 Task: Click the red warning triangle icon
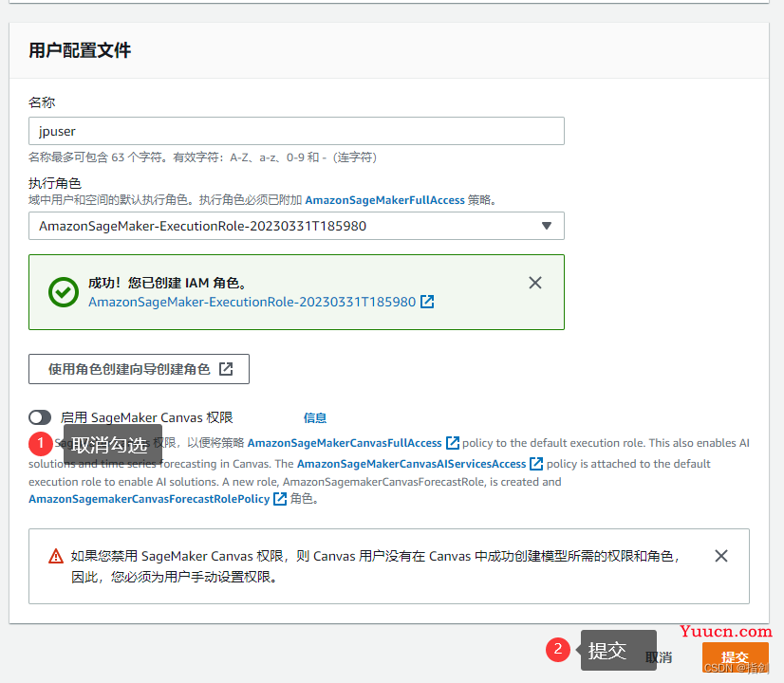pos(56,556)
